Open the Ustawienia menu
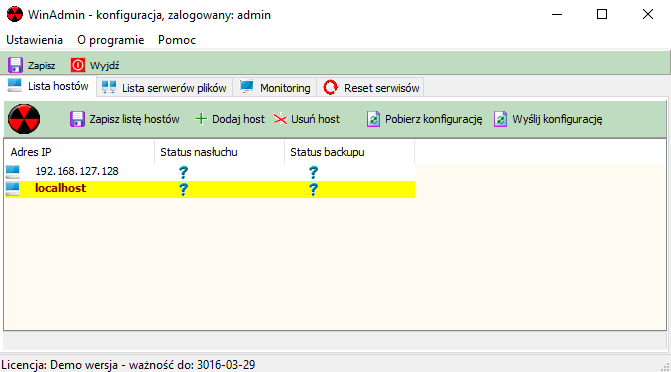671x372 pixels. 34,40
